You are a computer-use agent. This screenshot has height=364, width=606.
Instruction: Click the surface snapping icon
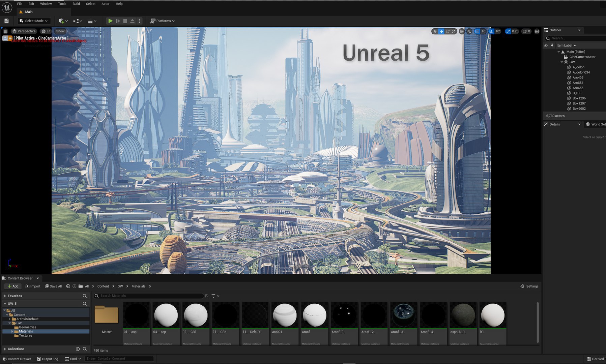pos(469,31)
